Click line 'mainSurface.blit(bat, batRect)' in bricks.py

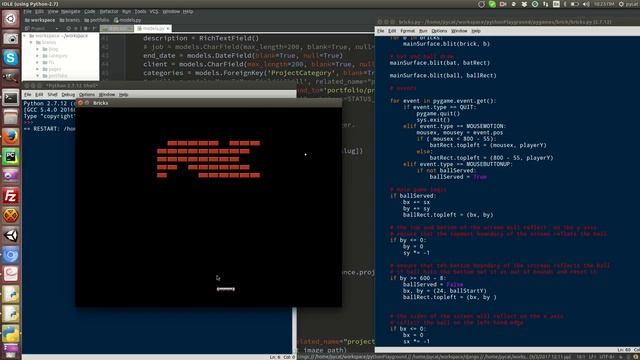tap(440, 63)
